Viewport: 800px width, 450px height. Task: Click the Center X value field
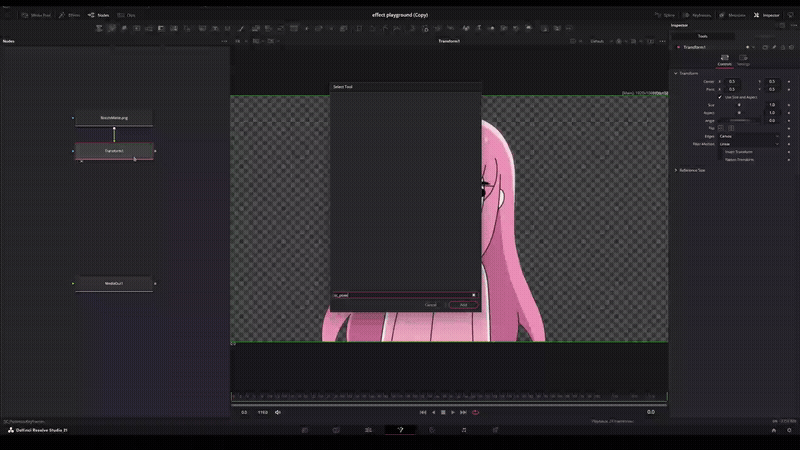[732, 82]
